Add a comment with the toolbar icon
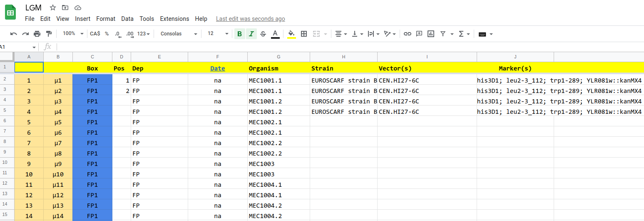 pyautogui.click(x=419, y=34)
